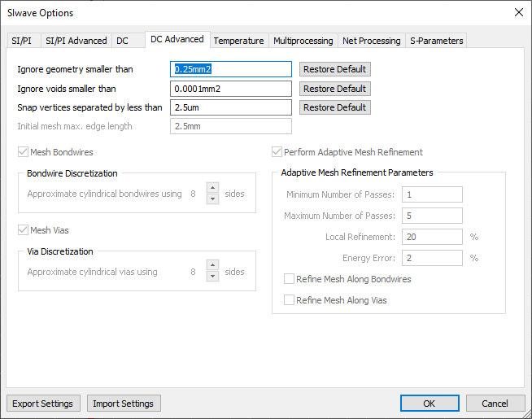This screenshot has width=532, height=419.
Task: Click the Initial mesh max. edge length field
Action: 231,126
